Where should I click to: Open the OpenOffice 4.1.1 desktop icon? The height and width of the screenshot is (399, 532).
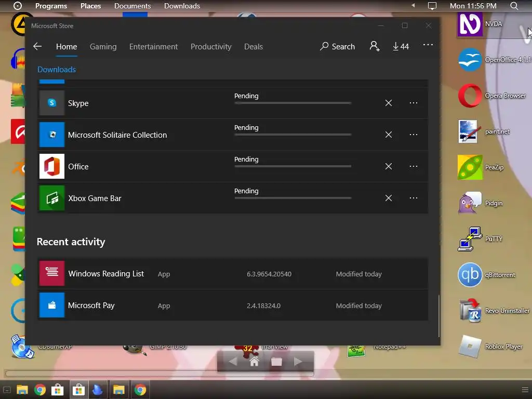(x=470, y=60)
